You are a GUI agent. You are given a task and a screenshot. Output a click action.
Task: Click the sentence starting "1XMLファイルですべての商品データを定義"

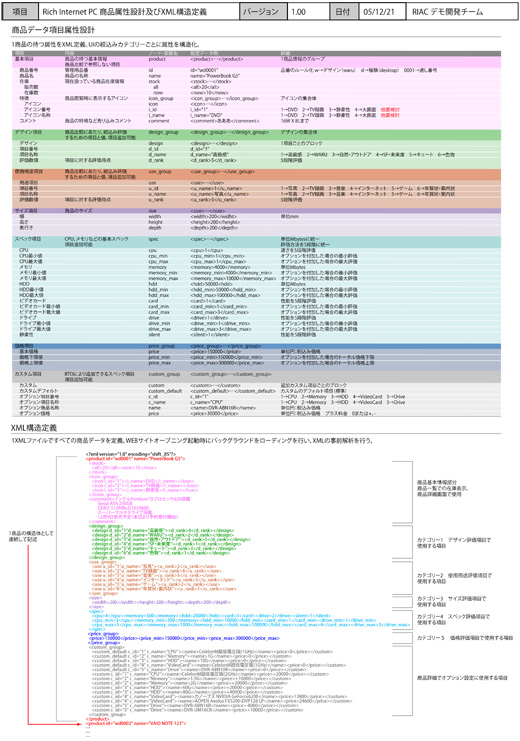(192, 440)
